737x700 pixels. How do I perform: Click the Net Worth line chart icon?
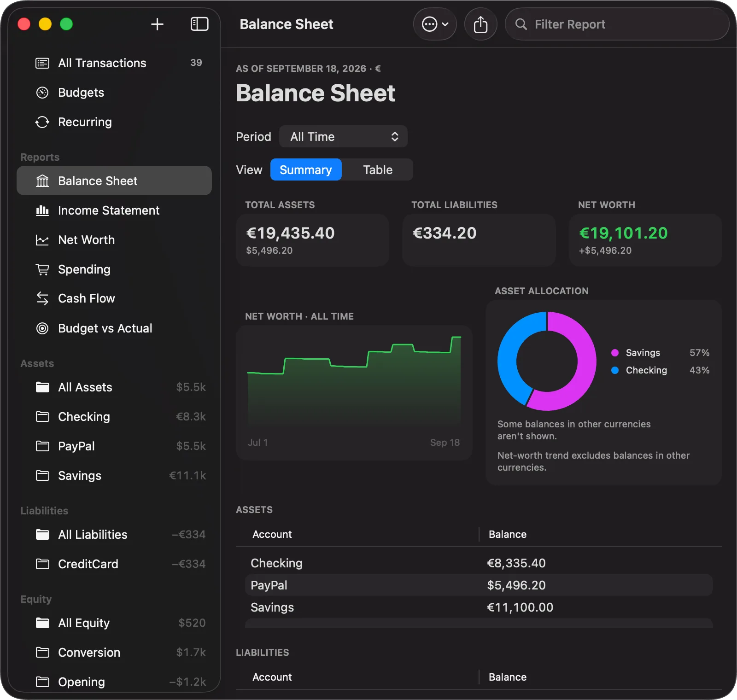(x=42, y=240)
